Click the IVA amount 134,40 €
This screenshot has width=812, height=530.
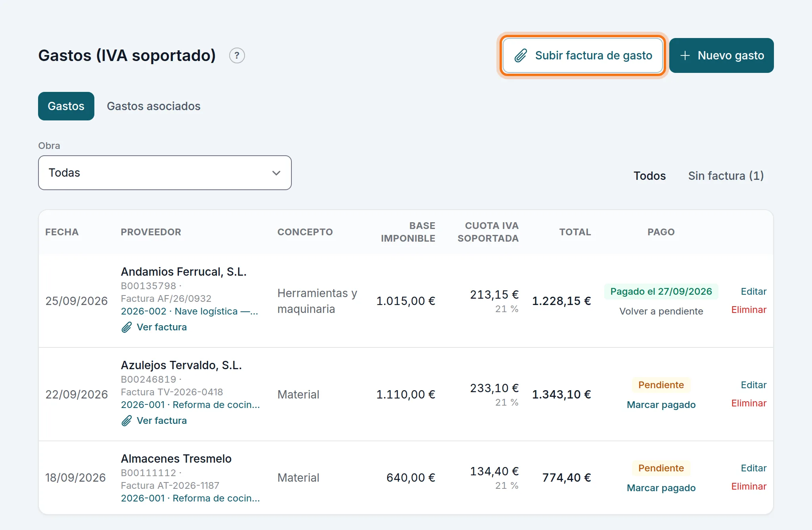(x=494, y=471)
